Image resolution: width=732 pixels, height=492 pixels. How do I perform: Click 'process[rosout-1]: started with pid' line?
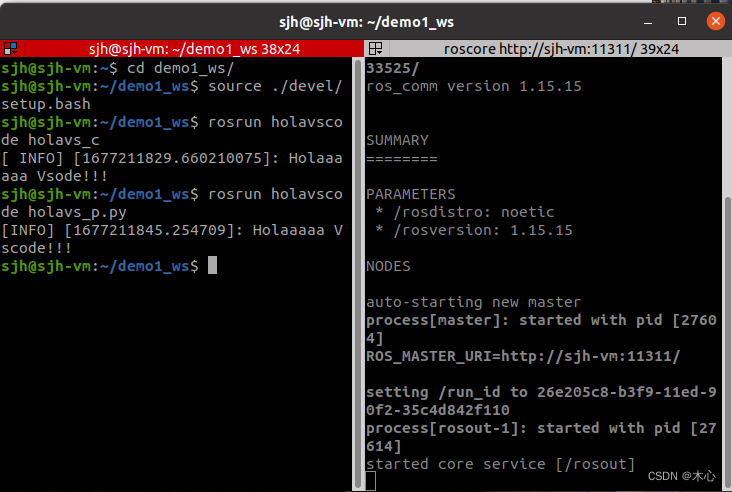click(x=541, y=428)
